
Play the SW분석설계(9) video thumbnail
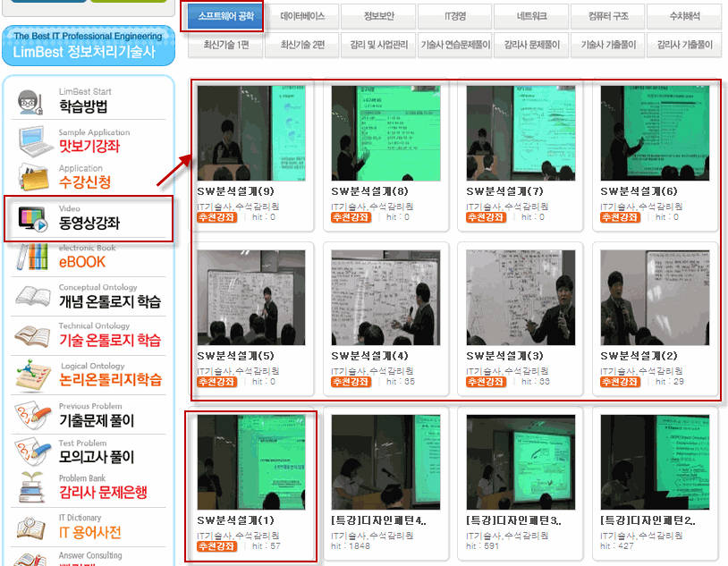(x=250, y=134)
